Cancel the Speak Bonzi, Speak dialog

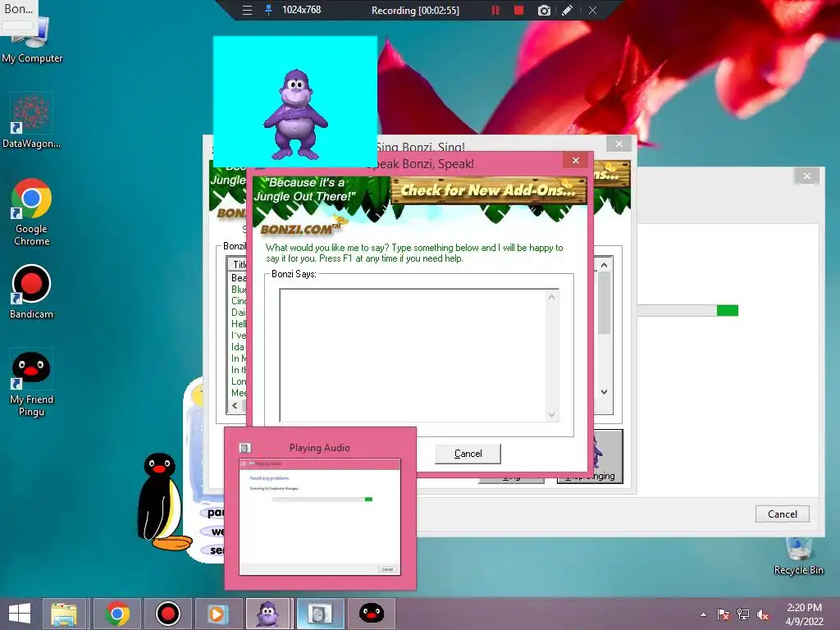tap(468, 454)
